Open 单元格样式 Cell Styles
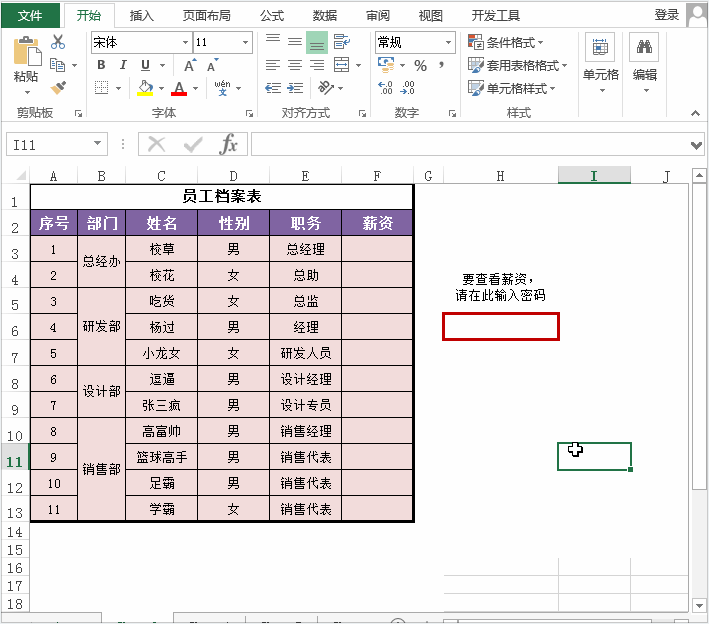 [x=511, y=88]
